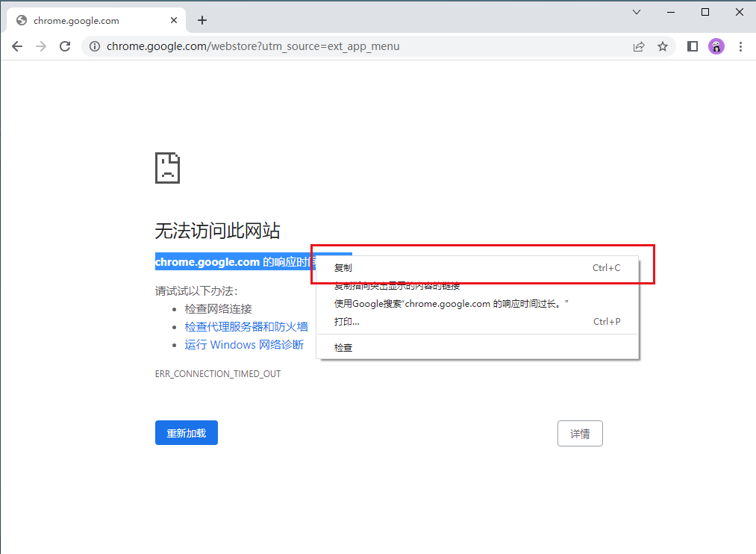This screenshot has width=756, height=554.
Task: Click the 检查网络连接 list item
Action: 218,309
